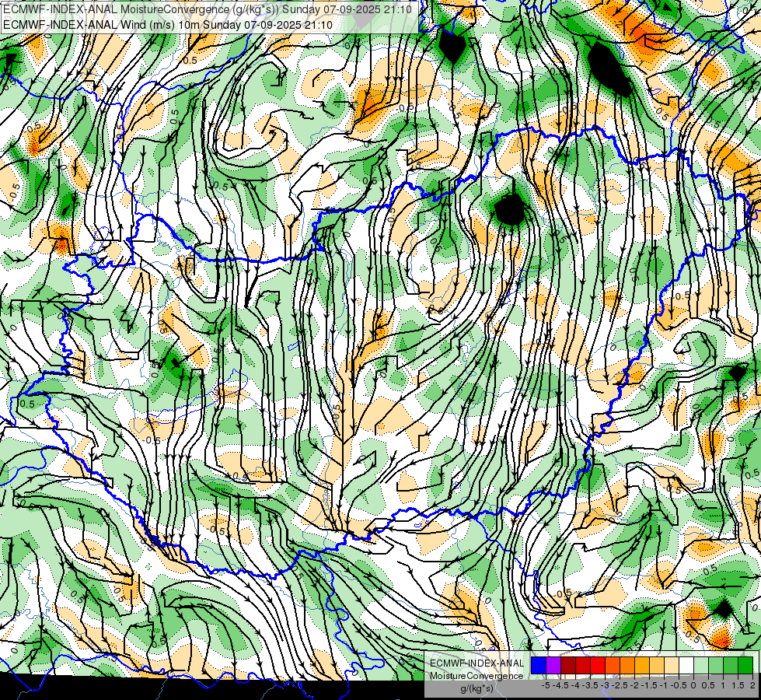The width and height of the screenshot is (761, 700).
Task: Select the purple swatch in the legend
Action: [553, 666]
